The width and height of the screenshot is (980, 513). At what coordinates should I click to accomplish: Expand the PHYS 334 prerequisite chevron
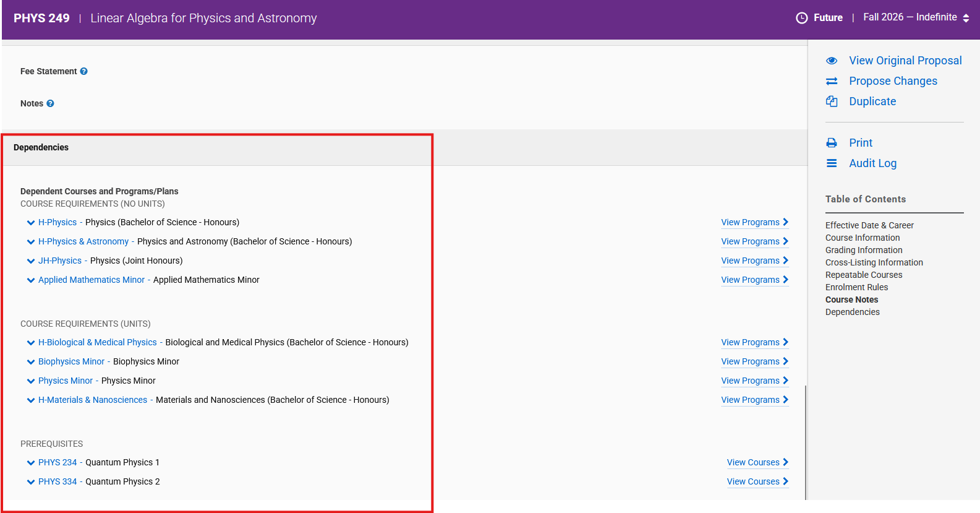(x=31, y=482)
